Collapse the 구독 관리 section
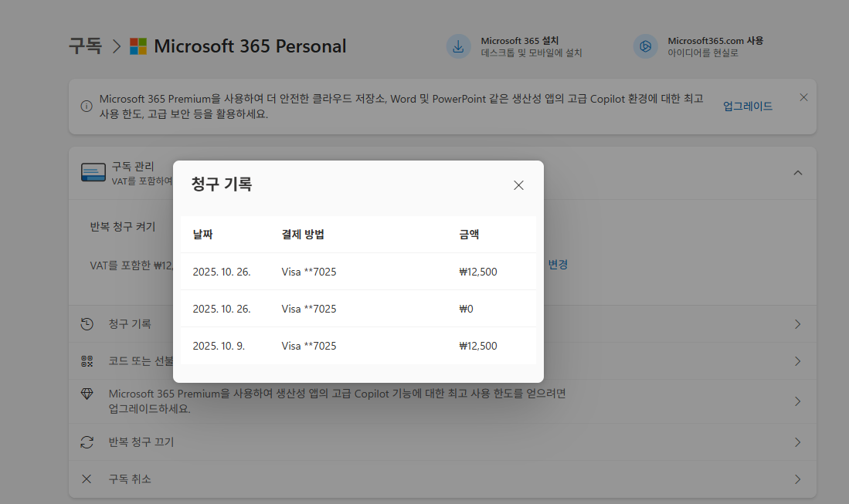The image size is (849, 504). coord(797,173)
